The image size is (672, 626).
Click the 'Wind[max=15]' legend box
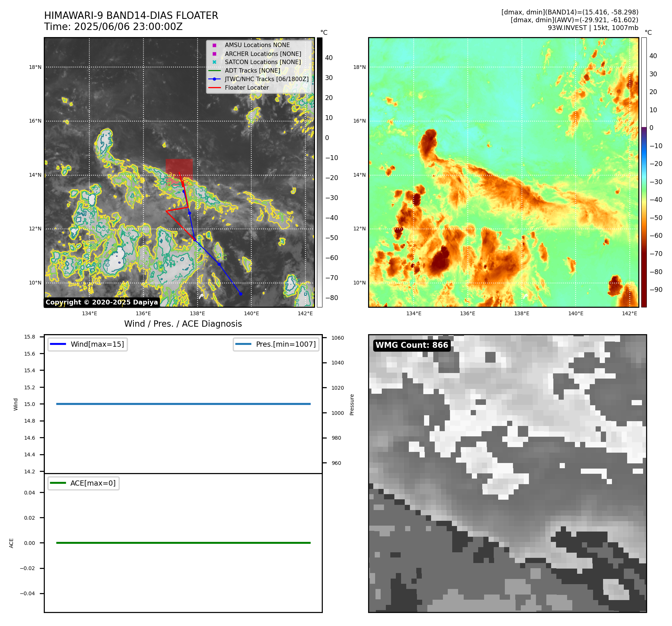pyautogui.click(x=87, y=344)
